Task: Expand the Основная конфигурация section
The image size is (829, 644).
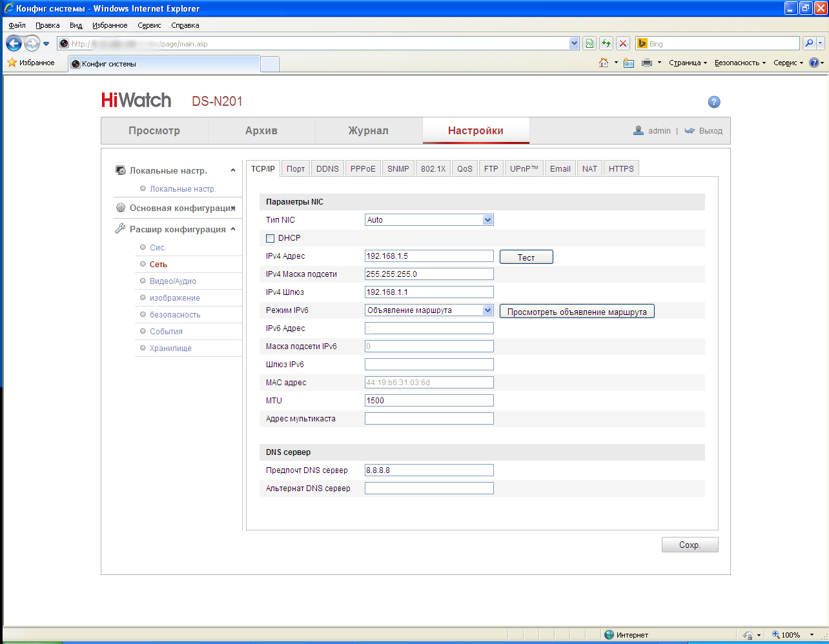Action: tap(233, 208)
